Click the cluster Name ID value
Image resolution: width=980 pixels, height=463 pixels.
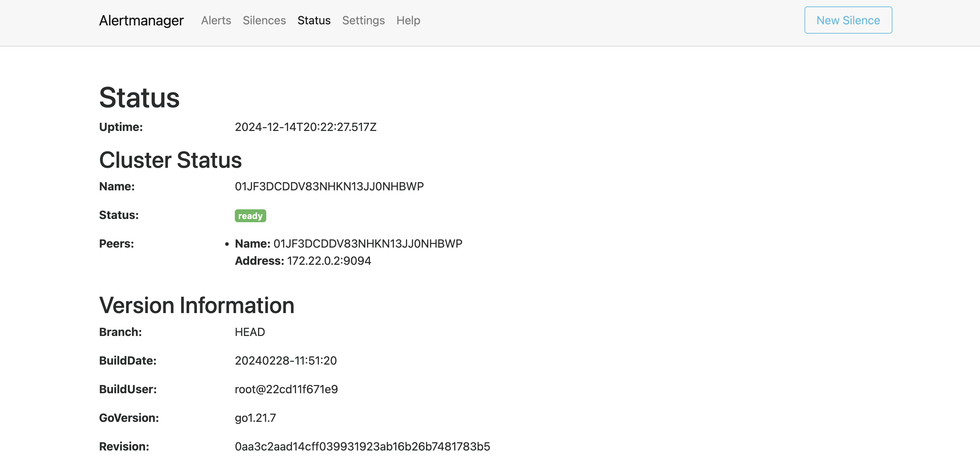point(329,186)
